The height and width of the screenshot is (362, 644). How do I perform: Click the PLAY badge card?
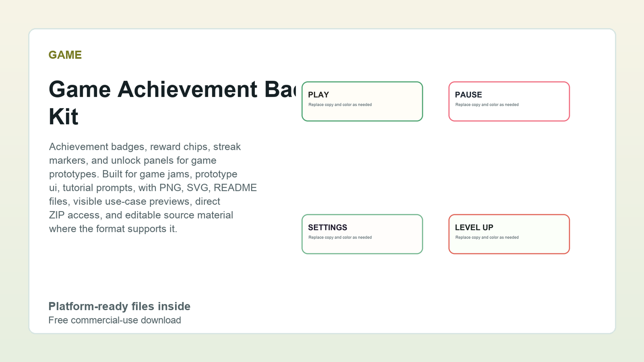click(x=362, y=101)
